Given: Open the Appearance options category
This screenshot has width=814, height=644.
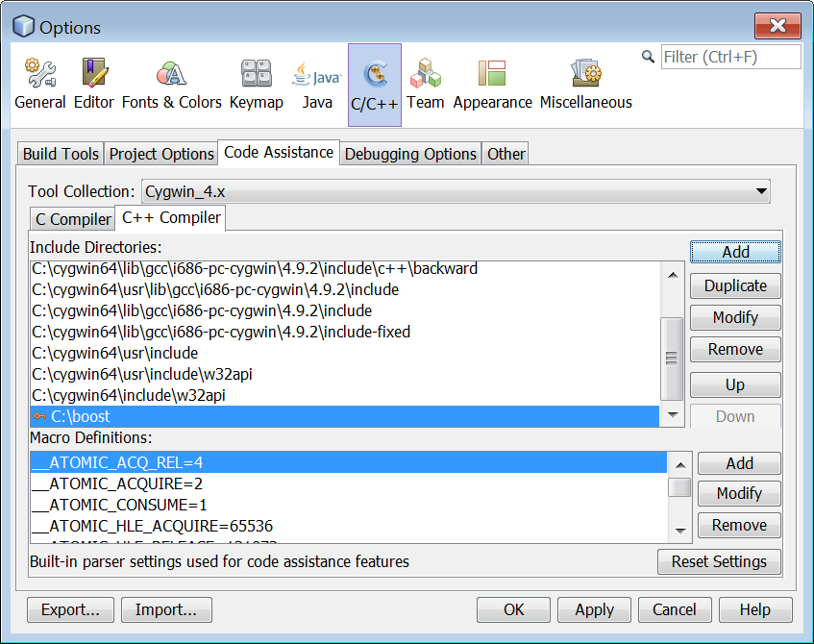Looking at the screenshot, I should pos(492,85).
